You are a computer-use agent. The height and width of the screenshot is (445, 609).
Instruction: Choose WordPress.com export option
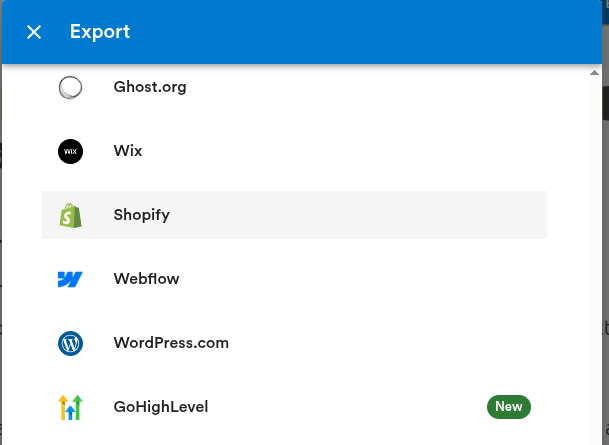coord(294,343)
